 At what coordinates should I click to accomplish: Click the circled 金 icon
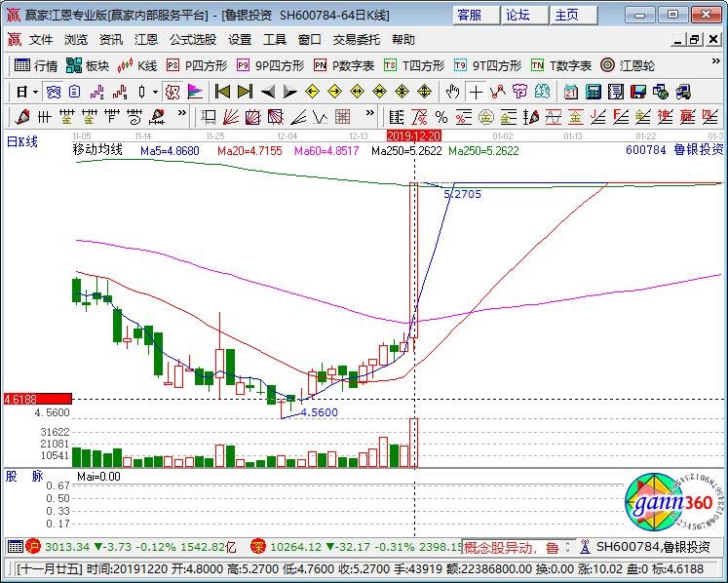coord(486,117)
